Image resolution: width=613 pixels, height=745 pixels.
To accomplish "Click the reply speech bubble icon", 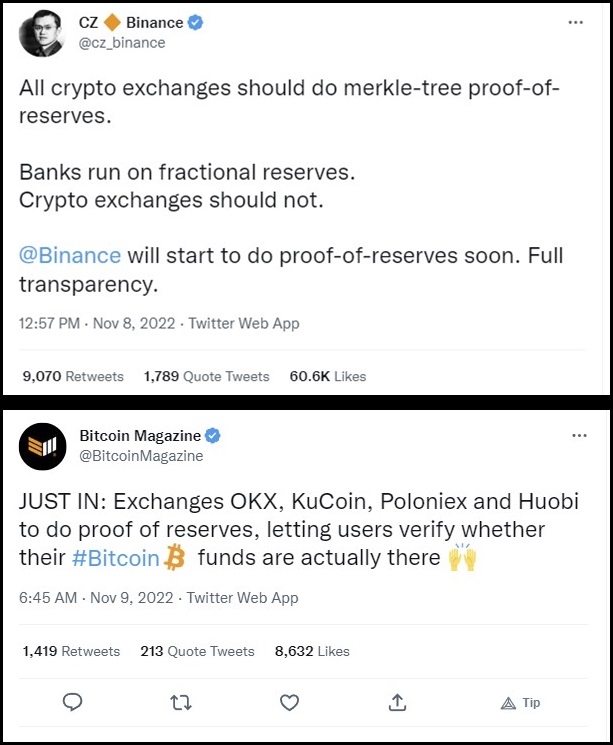I will 72,702.
